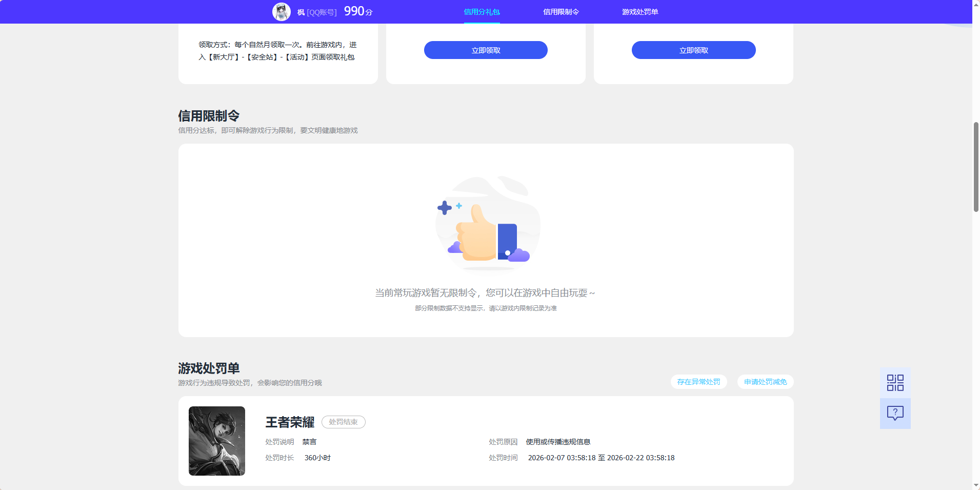Viewport: 980px width, 490px height.
Task: Click the 360小时 penalty duration text
Action: 316,458
